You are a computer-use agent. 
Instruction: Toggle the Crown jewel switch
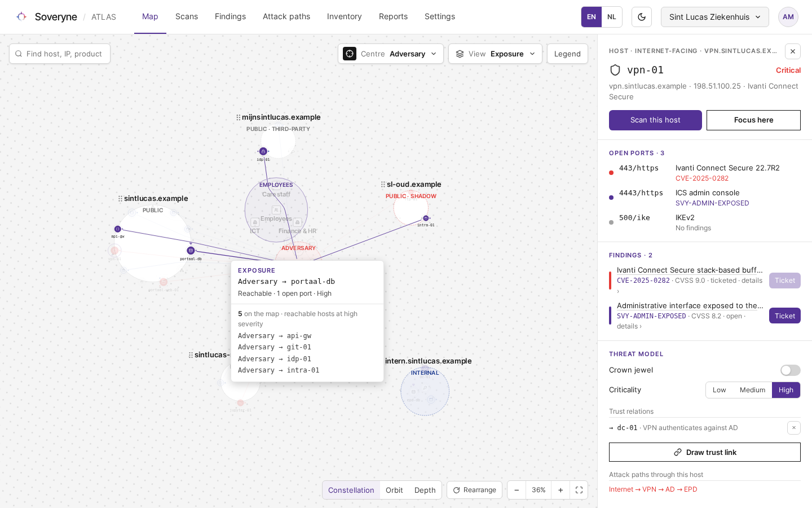(x=790, y=370)
